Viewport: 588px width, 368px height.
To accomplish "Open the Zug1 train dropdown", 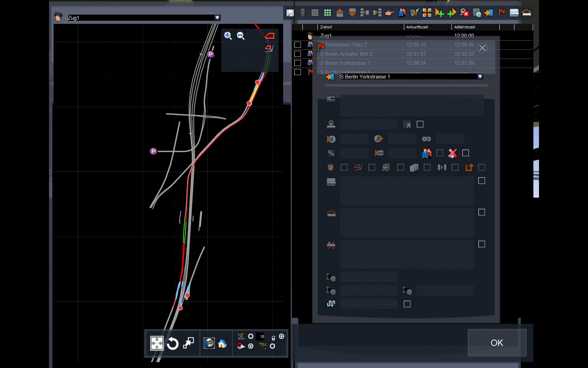I will tap(217, 18).
